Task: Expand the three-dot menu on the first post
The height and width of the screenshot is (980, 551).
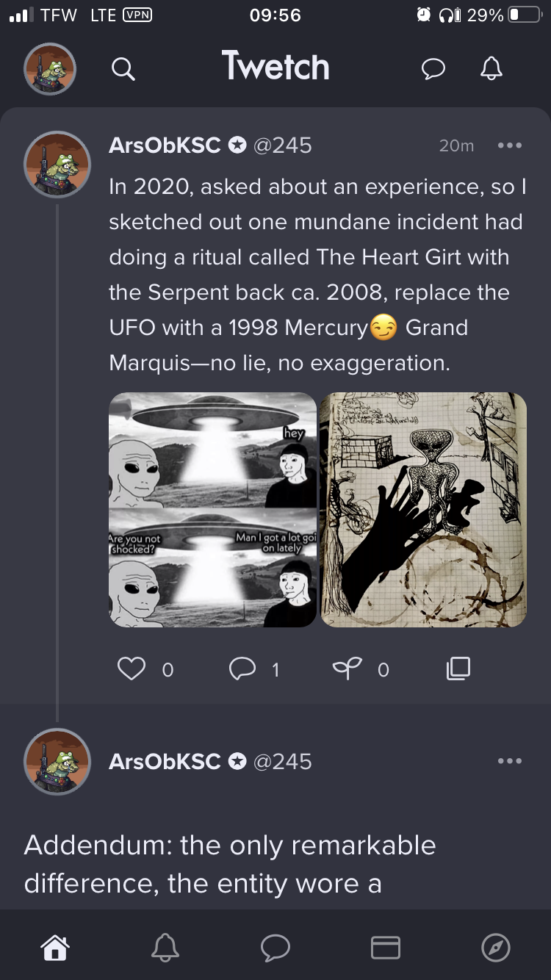Action: click(509, 145)
